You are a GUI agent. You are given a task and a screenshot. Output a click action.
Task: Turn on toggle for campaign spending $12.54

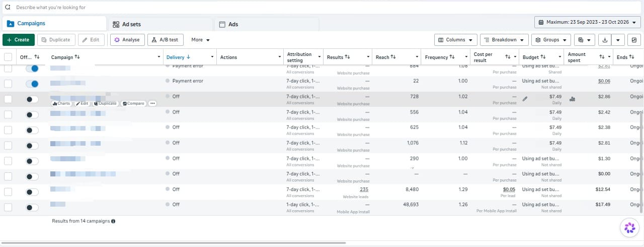[x=32, y=192]
